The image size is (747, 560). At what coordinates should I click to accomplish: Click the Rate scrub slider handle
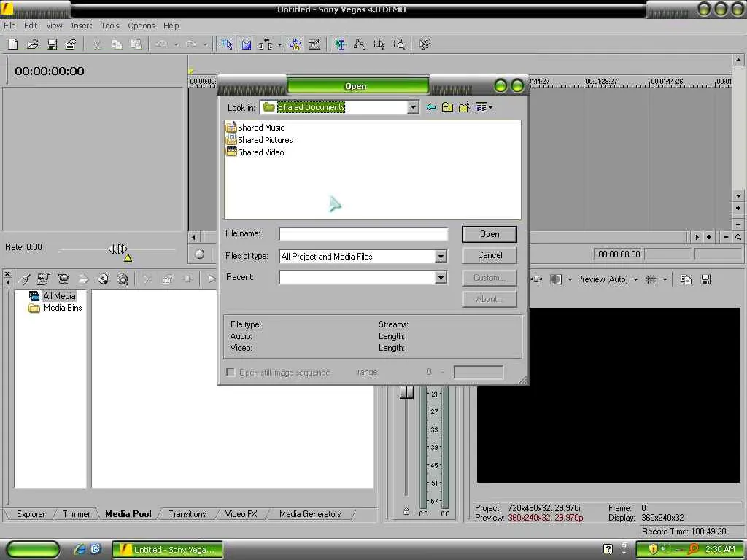point(117,249)
